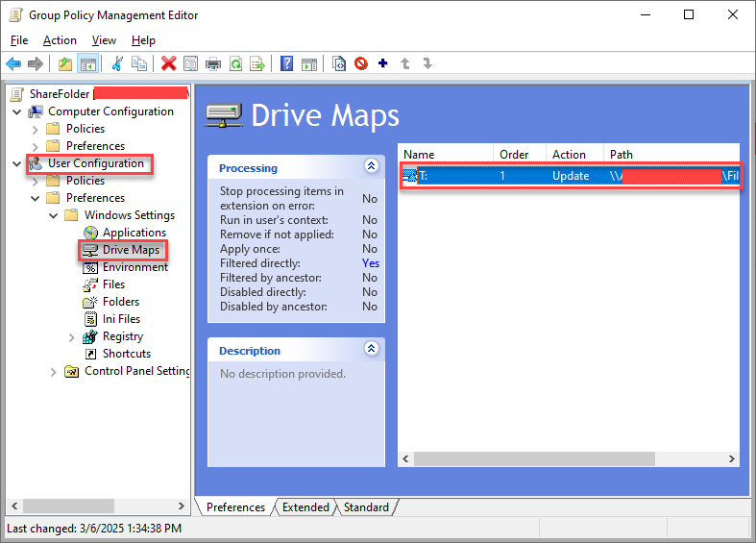Click the Move item up arrow icon
The image size is (756, 543).
405,63
